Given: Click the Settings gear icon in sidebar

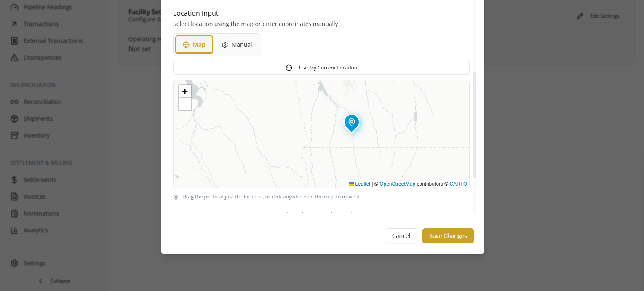Looking at the screenshot, I should point(14,263).
